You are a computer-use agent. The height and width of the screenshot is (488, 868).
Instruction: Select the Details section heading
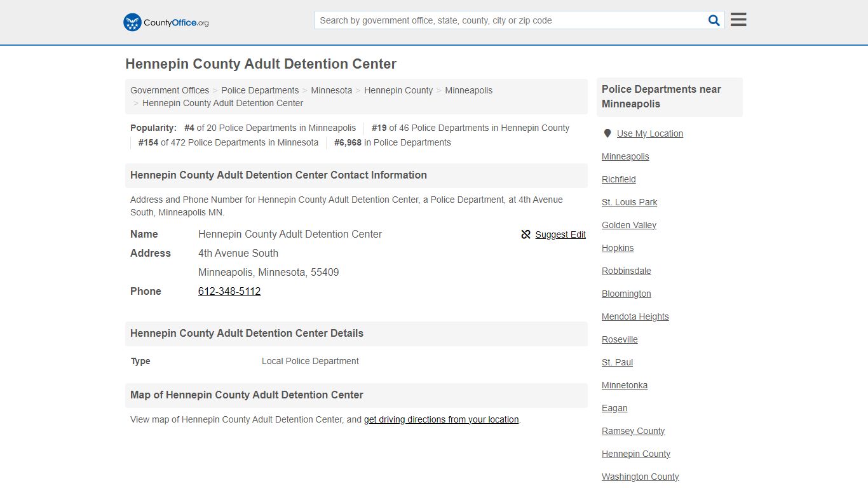pos(247,334)
